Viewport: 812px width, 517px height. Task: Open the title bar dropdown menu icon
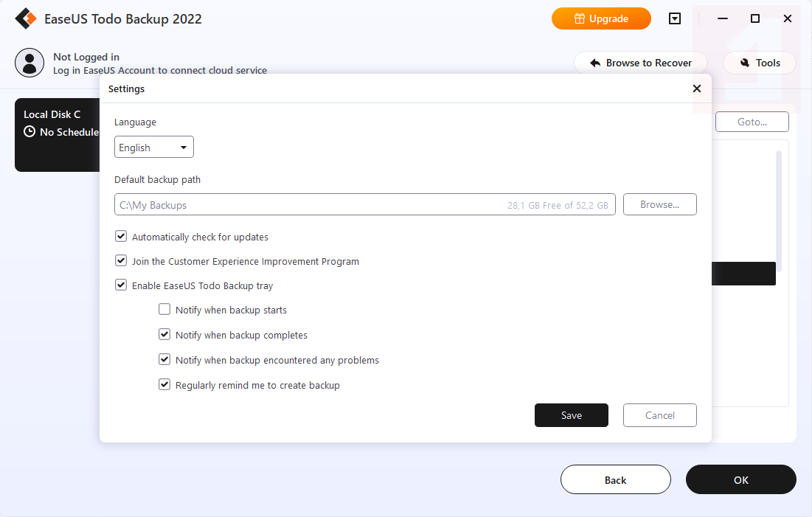point(675,19)
